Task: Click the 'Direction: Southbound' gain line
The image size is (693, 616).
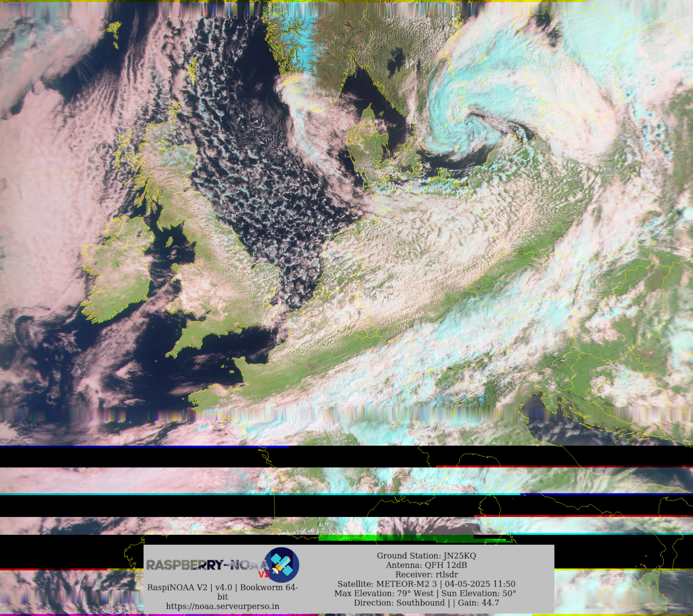Action: (426, 603)
